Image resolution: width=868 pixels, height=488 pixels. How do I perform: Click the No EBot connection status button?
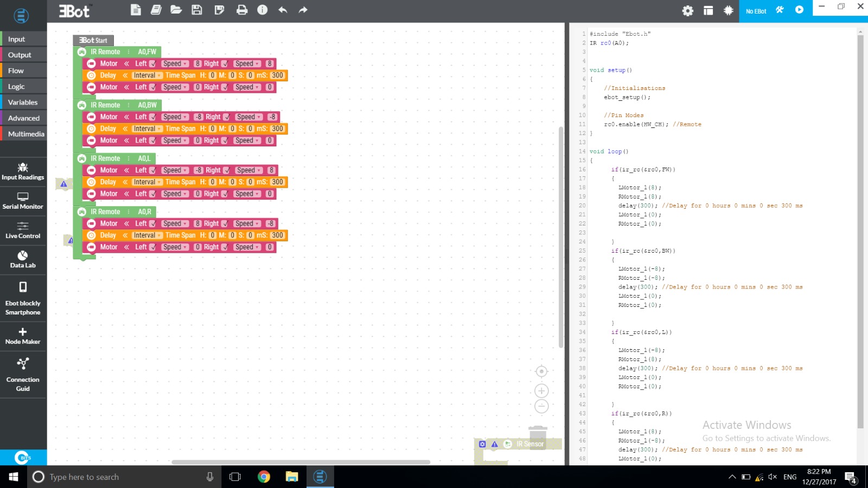(756, 11)
